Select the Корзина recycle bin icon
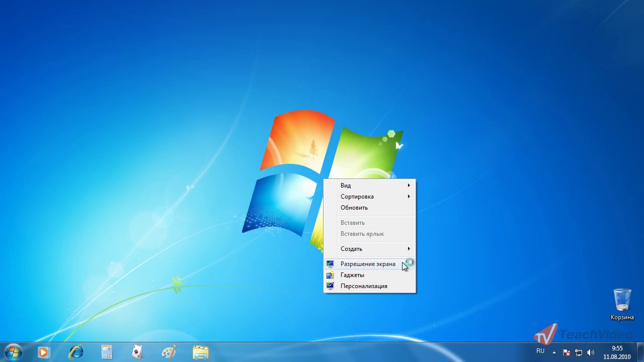 point(622,305)
